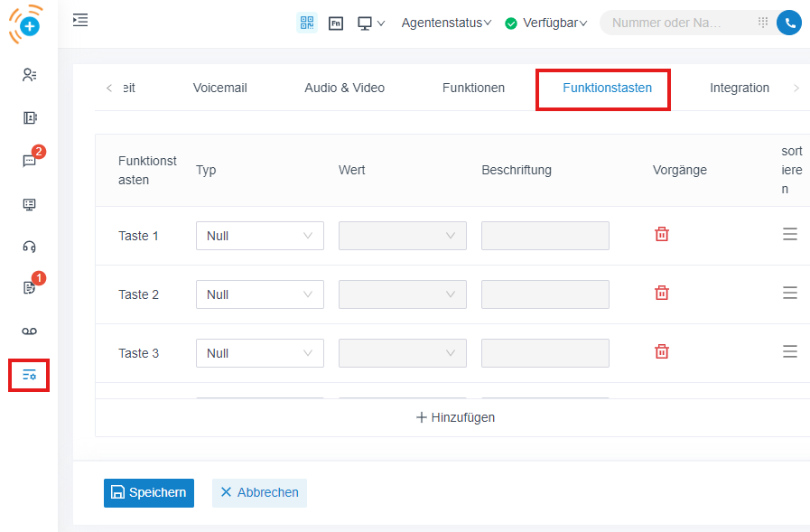Click the blue phone dial button
This screenshot has width=810, height=532.
pos(788,23)
